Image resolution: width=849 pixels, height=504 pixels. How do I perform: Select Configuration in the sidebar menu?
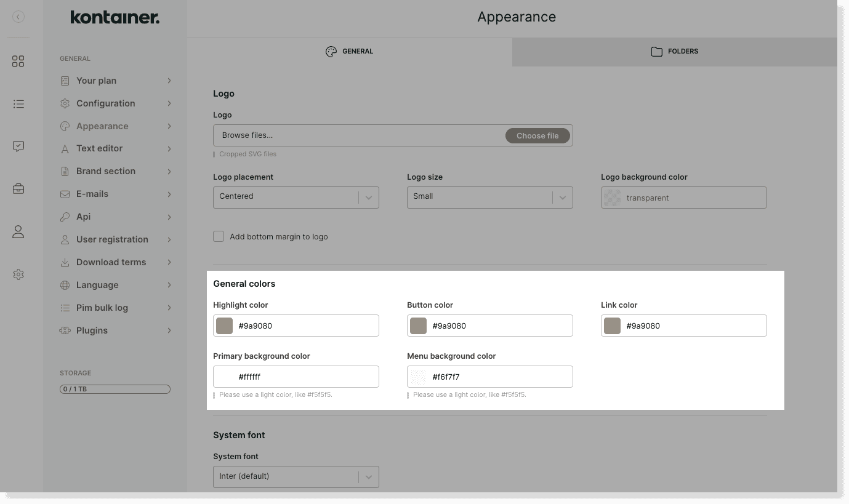pyautogui.click(x=106, y=103)
